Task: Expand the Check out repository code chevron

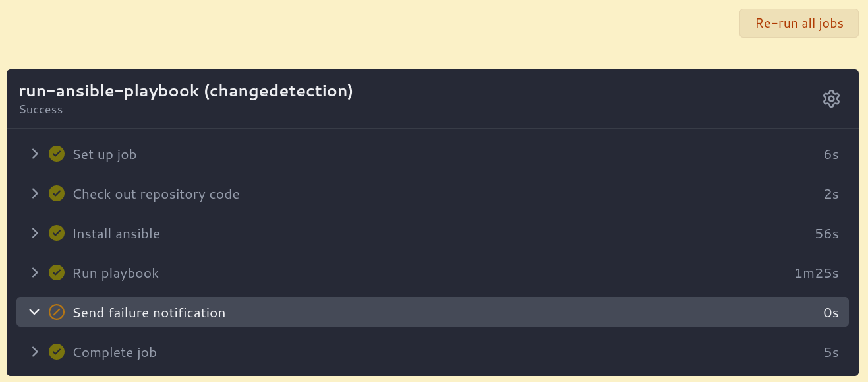Action: 35,194
